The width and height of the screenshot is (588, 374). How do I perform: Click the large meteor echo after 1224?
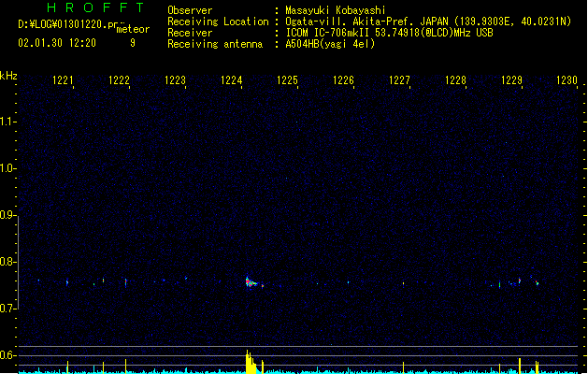point(251,282)
